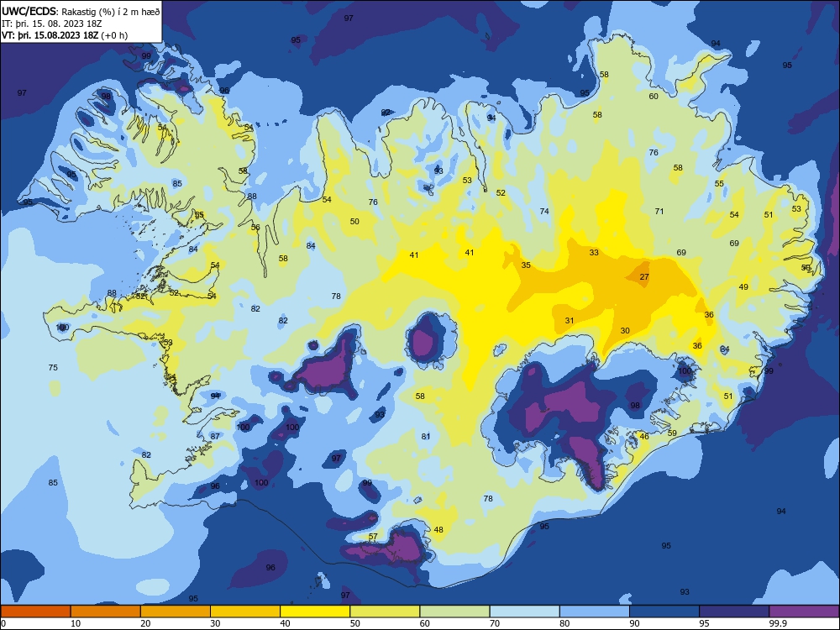Click the light blue 80-90 legend swatch
This screenshot has width=840, height=630.
tap(595, 612)
